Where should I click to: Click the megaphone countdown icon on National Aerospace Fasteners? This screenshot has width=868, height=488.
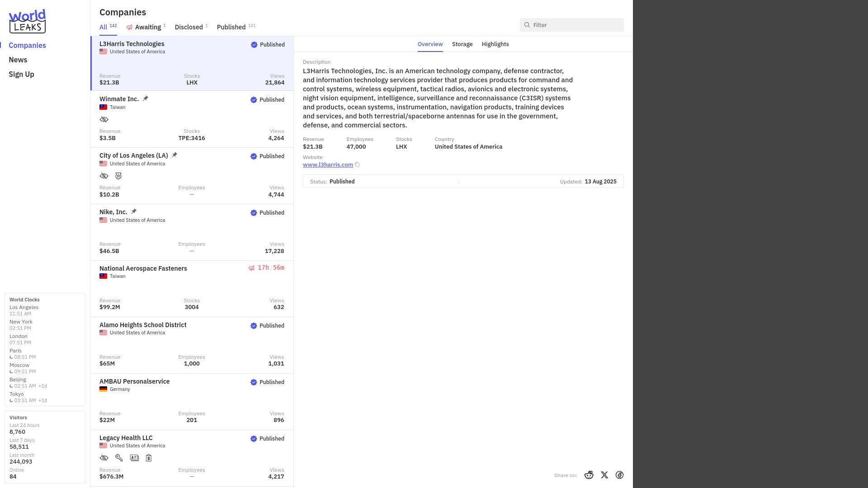coord(251,268)
